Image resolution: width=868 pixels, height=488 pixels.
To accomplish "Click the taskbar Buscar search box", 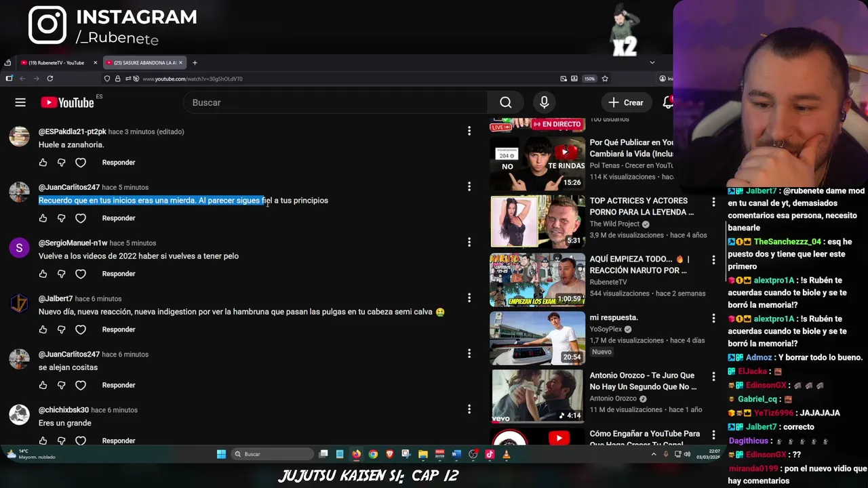I will (x=271, y=454).
